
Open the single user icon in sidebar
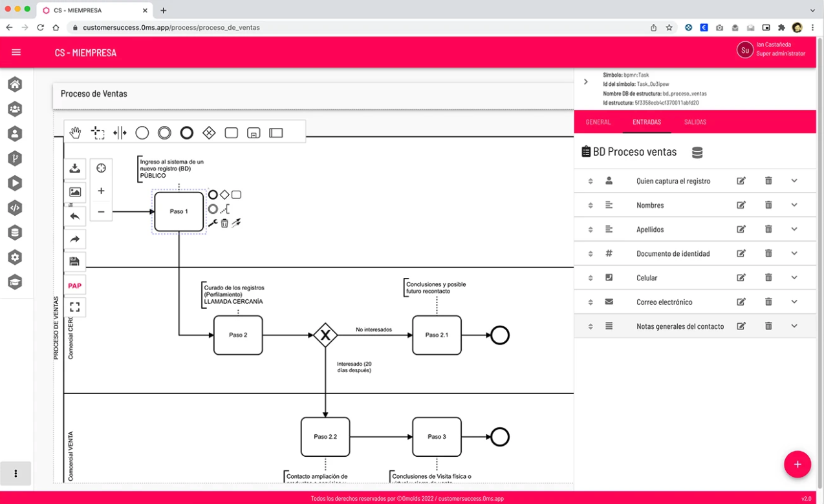15,134
